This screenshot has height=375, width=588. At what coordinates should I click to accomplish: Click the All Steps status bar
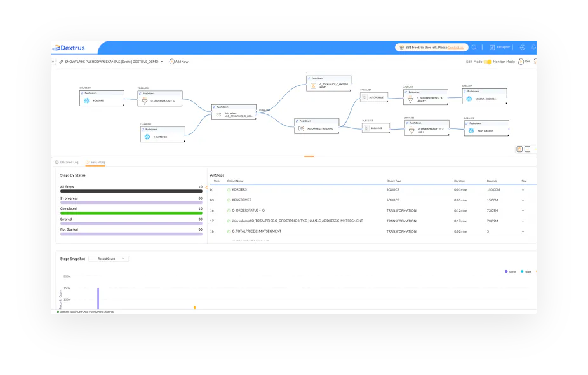pyautogui.click(x=131, y=191)
